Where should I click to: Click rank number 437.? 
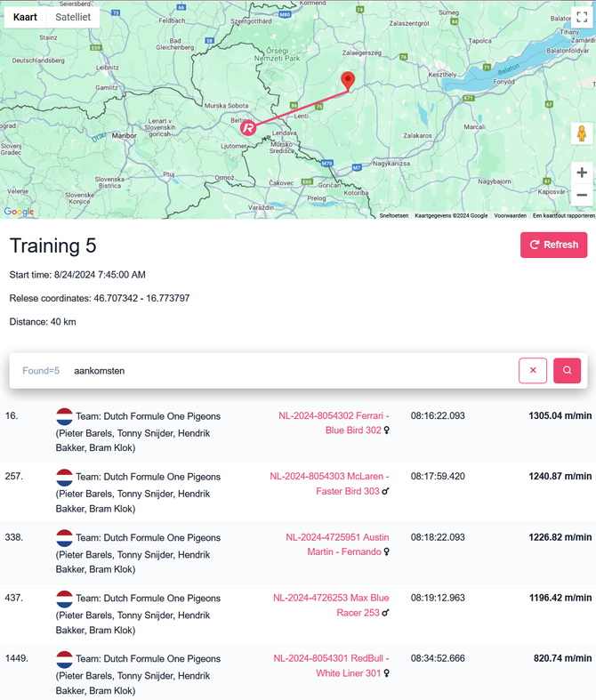pyautogui.click(x=14, y=598)
